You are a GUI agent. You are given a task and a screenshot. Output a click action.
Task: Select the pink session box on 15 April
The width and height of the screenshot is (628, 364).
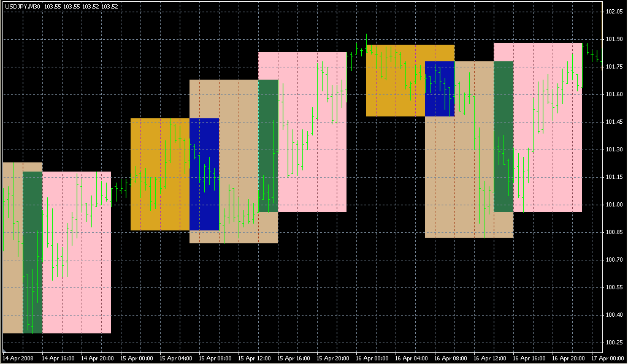(x=312, y=132)
